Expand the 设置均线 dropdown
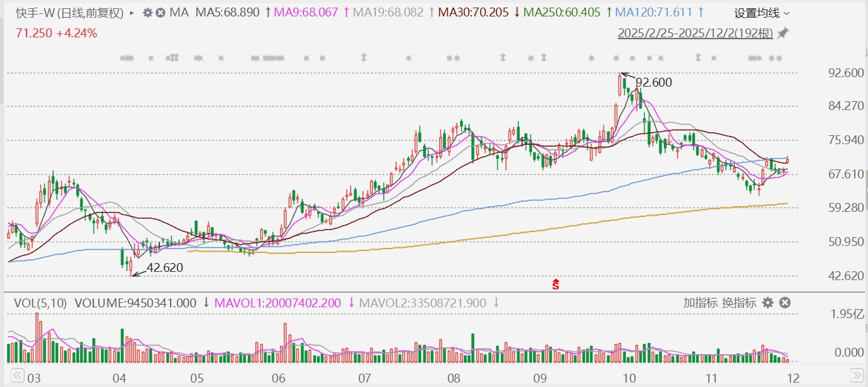The width and height of the screenshot is (868, 387). [x=761, y=13]
